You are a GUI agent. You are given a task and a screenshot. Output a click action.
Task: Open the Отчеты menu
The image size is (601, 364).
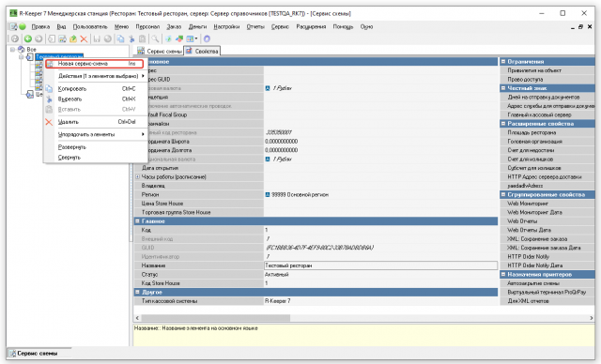point(255,27)
